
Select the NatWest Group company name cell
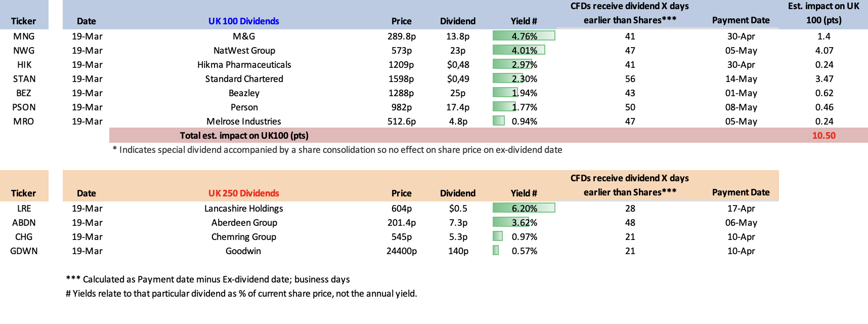pos(244,51)
